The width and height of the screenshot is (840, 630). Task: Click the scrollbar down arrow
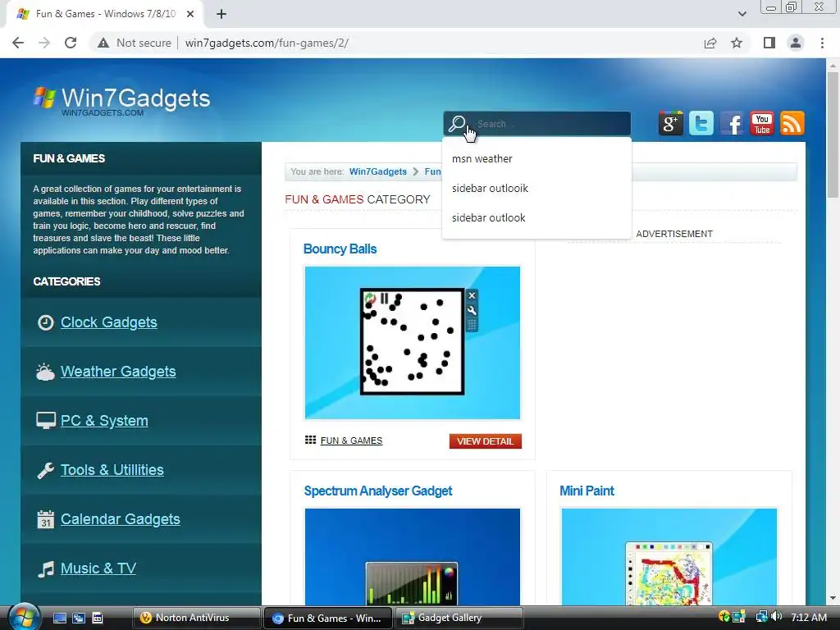tap(833, 598)
